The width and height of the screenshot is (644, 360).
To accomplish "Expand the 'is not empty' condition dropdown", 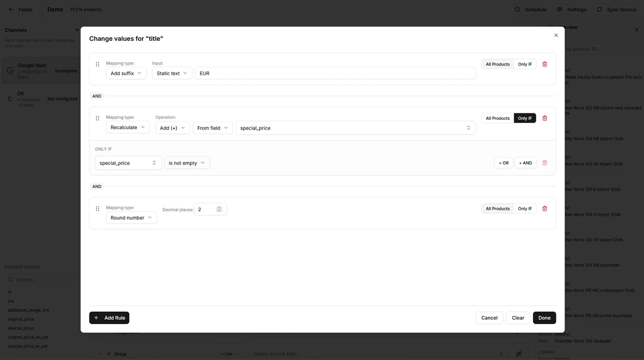I will [x=187, y=163].
